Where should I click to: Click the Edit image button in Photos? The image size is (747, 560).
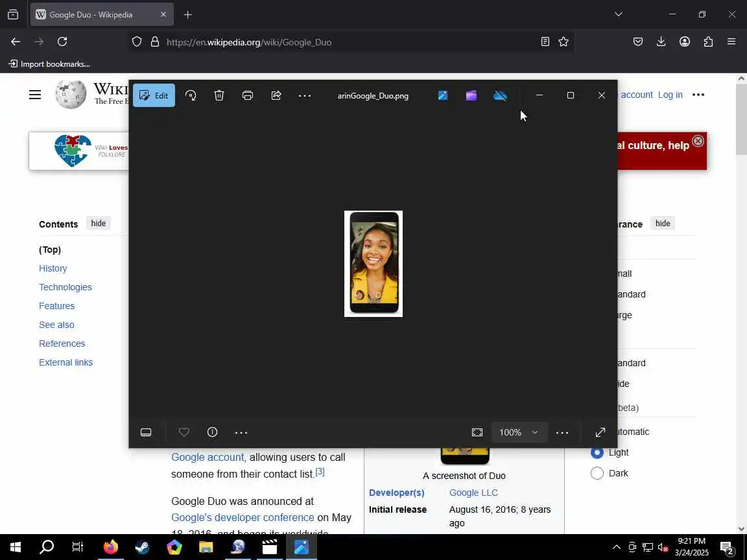pos(154,95)
